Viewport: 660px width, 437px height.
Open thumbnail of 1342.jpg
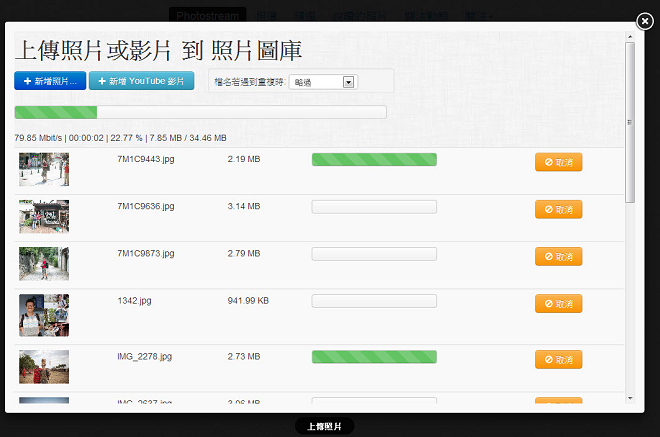44,315
